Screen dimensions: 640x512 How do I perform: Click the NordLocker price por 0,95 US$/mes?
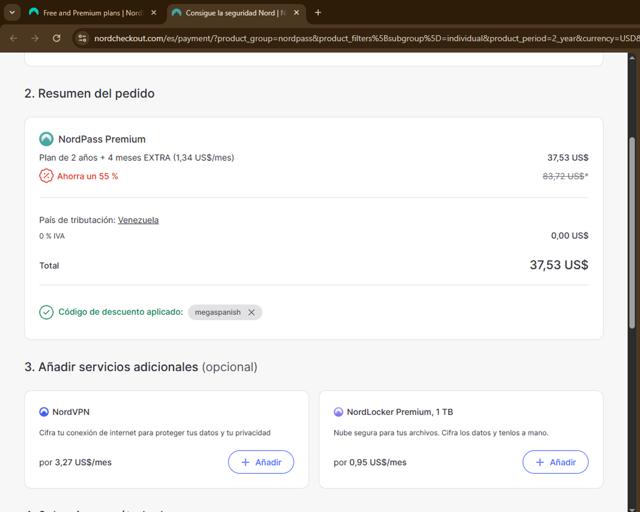tap(370, 463)
